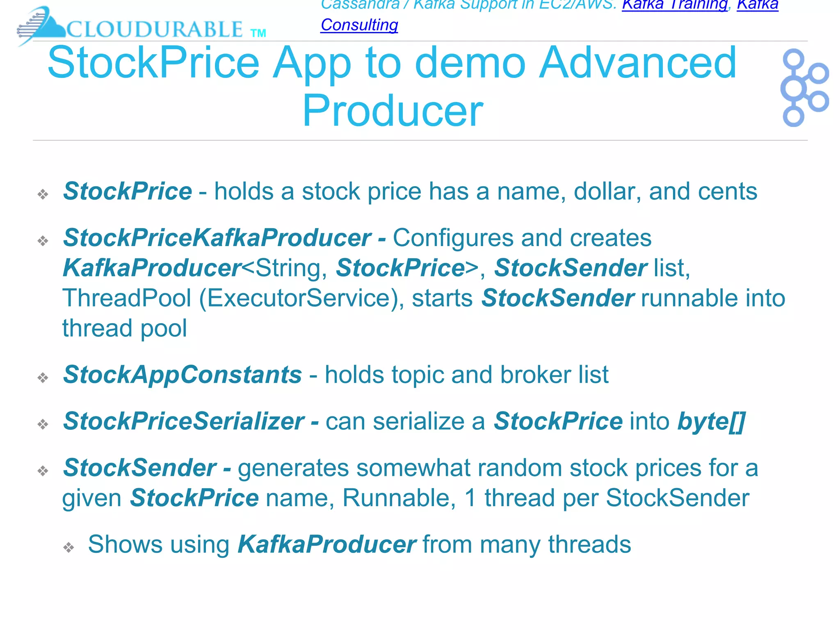The height and width of the screenshot is (630, 840).
Task: Click the StockPrice bullet marker
Action: click(x=43, y=194)
